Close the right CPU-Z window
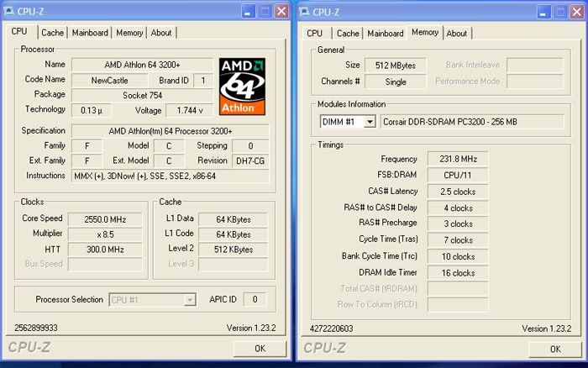The width and height of the screenshot is (588, 368). pos(577,12)
